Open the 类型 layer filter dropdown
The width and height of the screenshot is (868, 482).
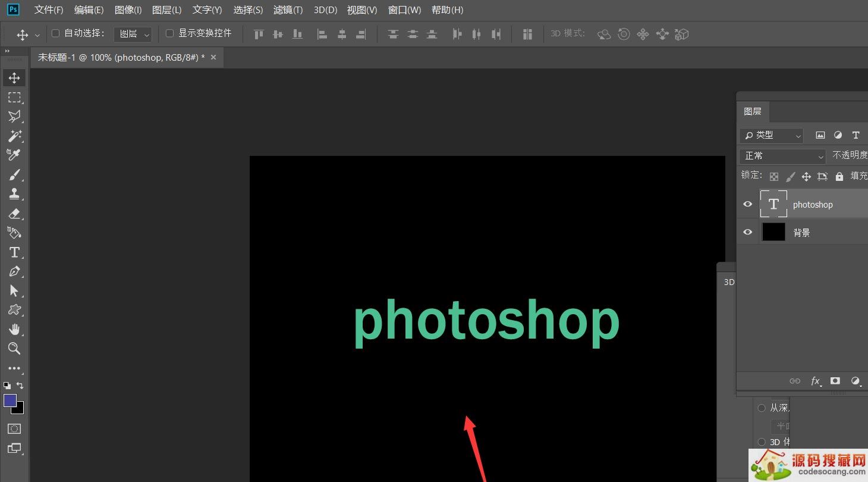[x=771, y=136]
